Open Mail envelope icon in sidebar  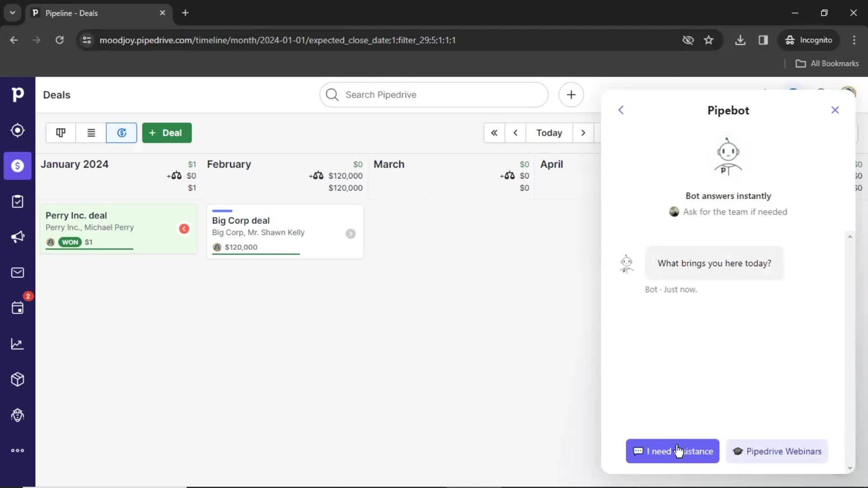pos(17,272)
